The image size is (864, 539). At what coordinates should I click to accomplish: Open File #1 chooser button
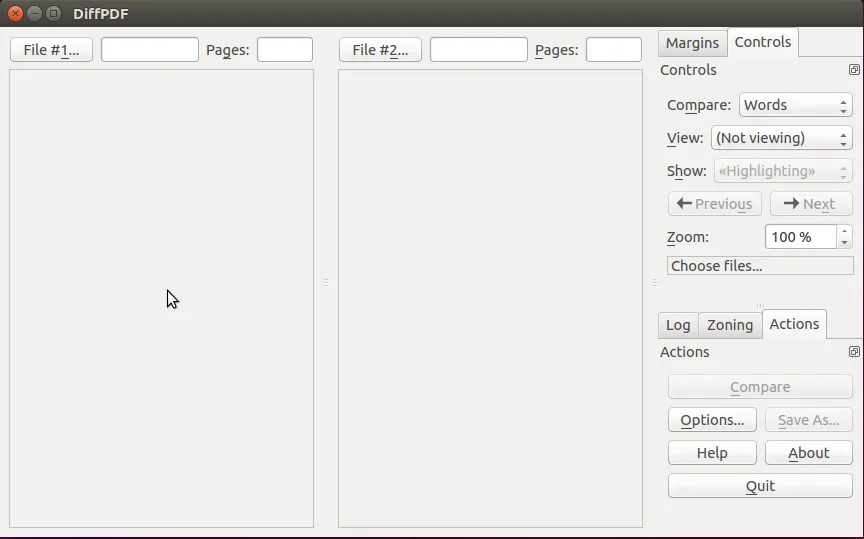51,50
